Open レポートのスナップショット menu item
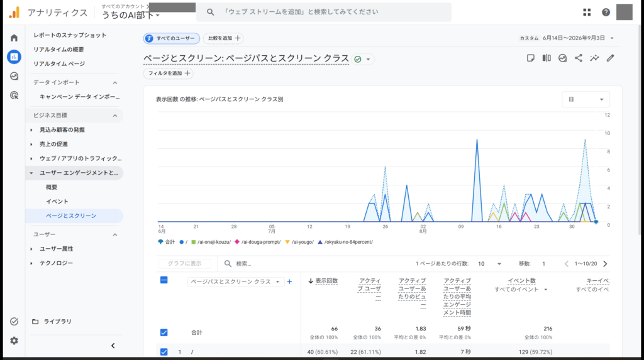 pyautogui.click(x=70, y=35)
